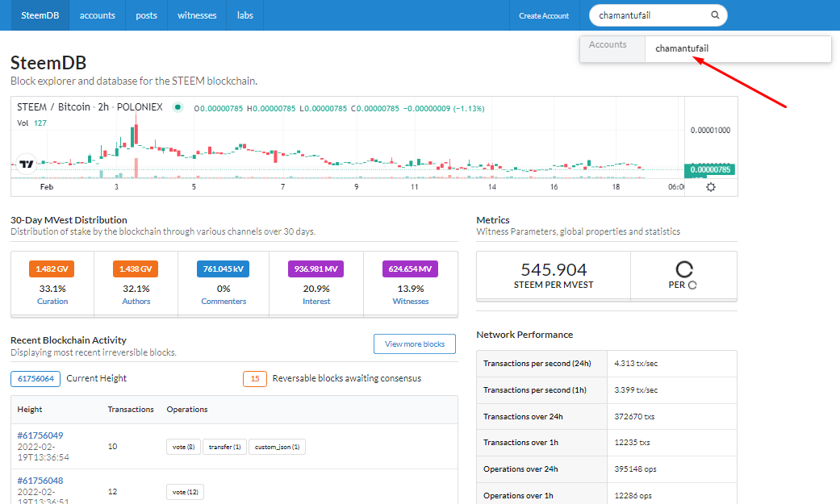Viewport: 840px width, 504px height.
Task: Click the Operations column header
Action: click(187, 409)
